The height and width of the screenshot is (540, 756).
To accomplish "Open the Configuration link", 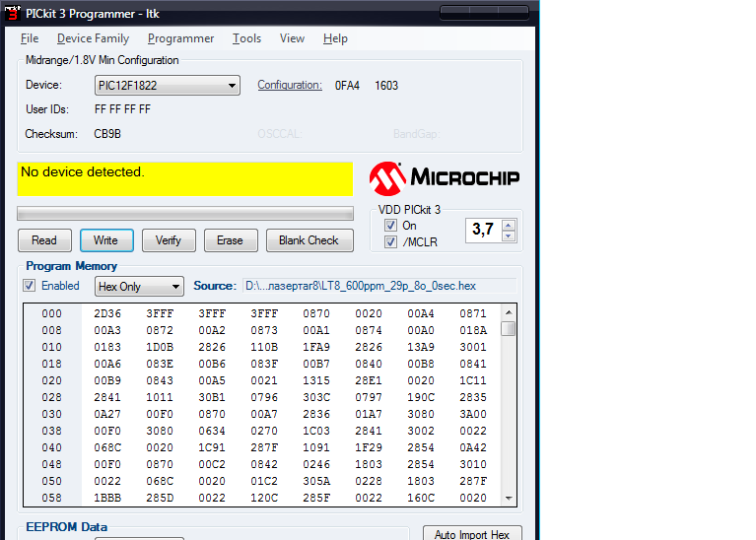I will (x=290, y=85).
